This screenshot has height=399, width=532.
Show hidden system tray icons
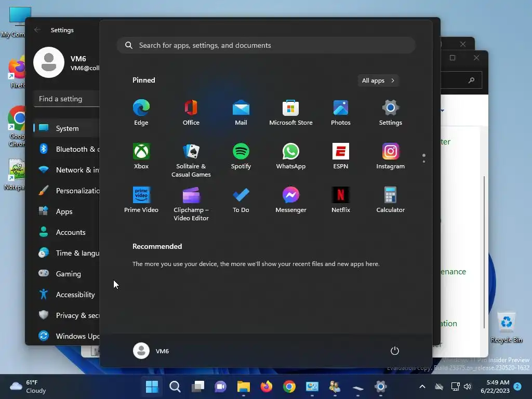pyautogui.click(x=422, y=387)
